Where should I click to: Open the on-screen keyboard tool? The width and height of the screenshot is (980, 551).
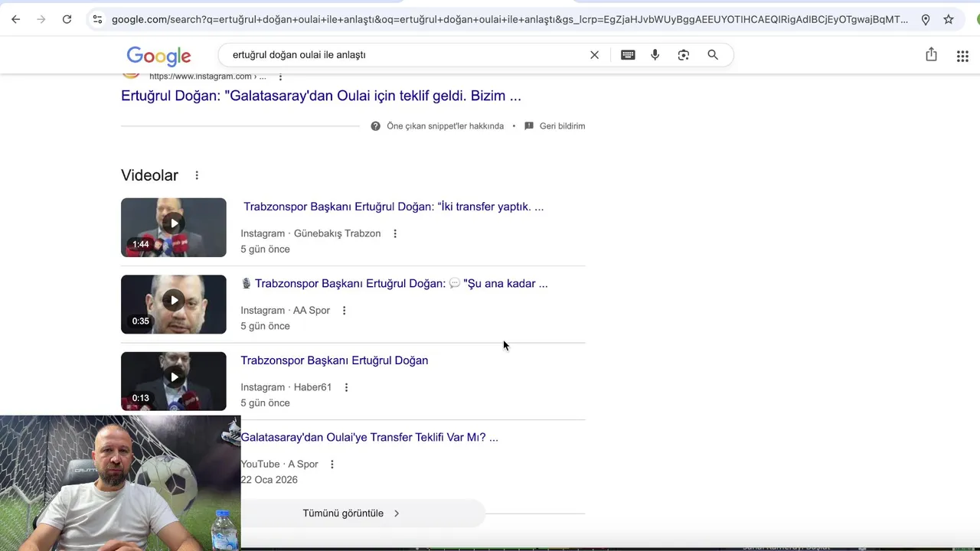pos(628,54)
